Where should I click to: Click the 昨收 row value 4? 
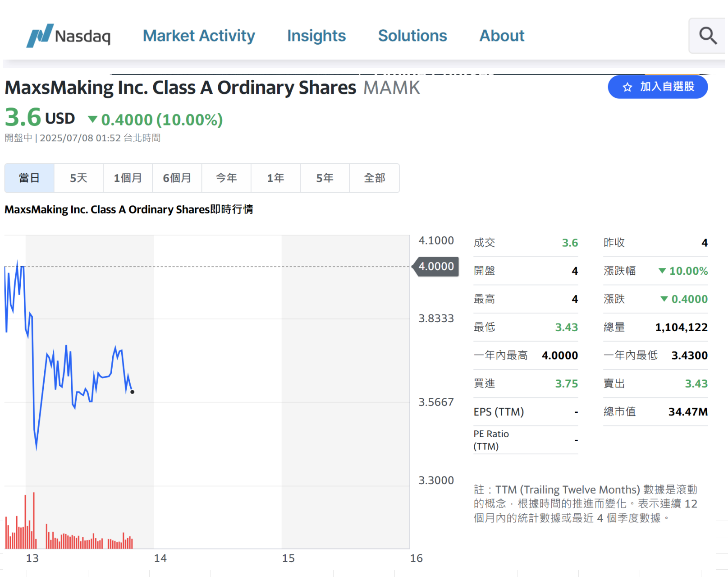(x=704, y=243)
